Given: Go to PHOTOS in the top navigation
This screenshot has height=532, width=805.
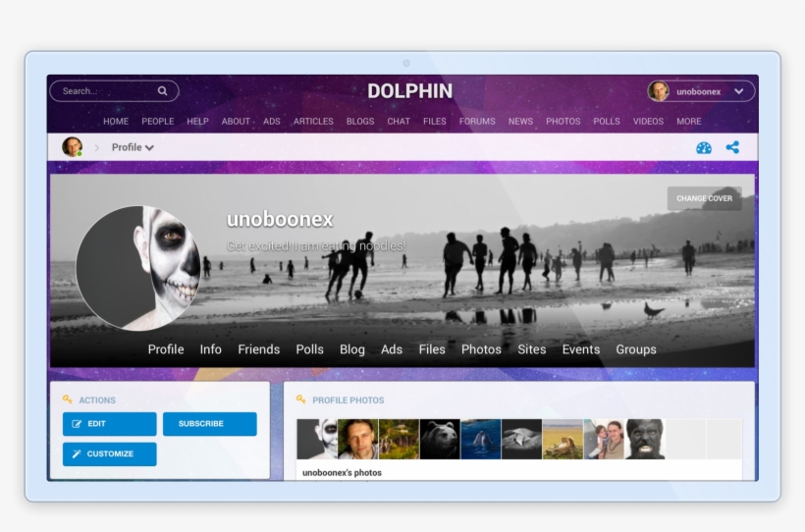Looking at the screenshot, I should click(x=563, y=121).
